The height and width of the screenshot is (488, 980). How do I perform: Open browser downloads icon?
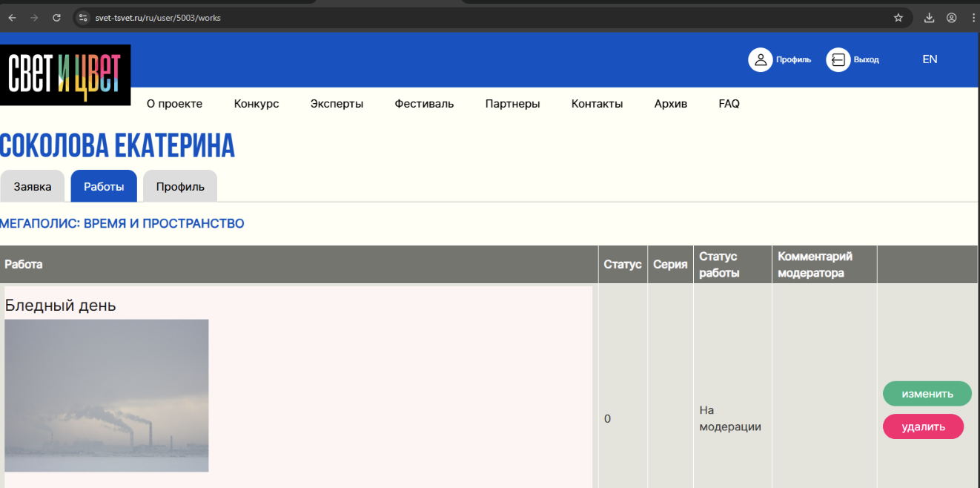click(929, 18)
